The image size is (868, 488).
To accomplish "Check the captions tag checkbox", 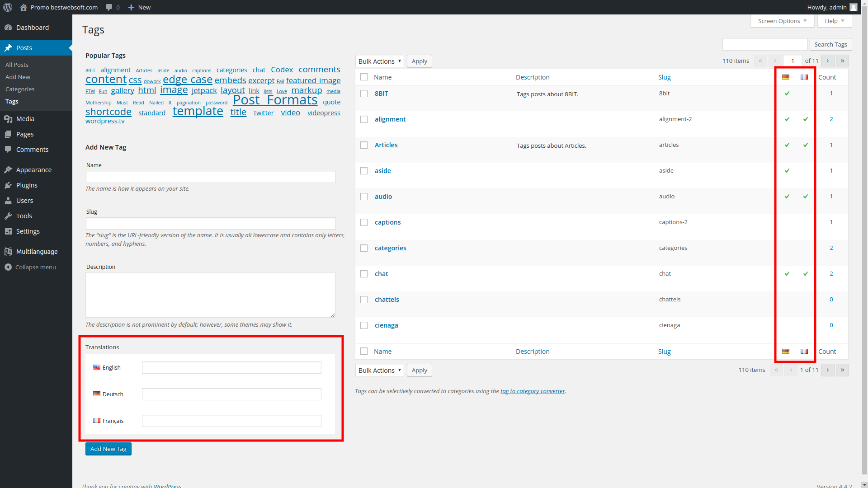I will pos(364,222).
